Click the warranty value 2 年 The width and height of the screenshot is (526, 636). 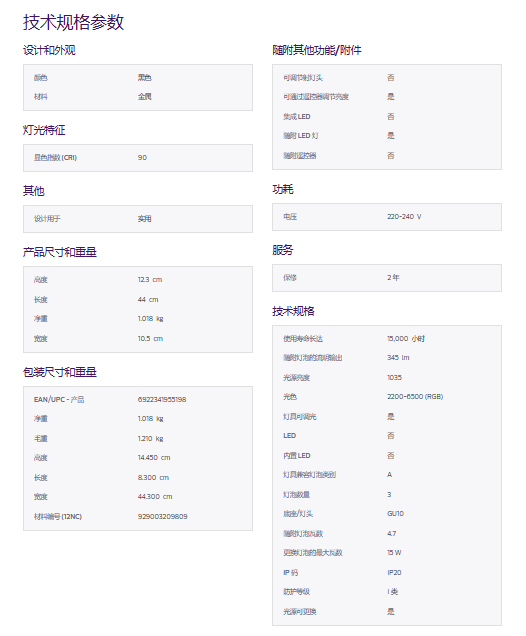tap(393, 277)
